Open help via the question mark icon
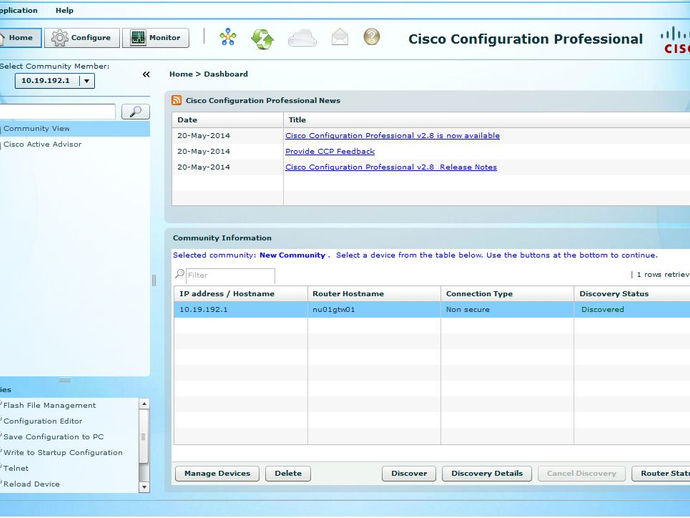Image resolution: width=690 pixels, height=518 pixels. (x=372, y=37)
